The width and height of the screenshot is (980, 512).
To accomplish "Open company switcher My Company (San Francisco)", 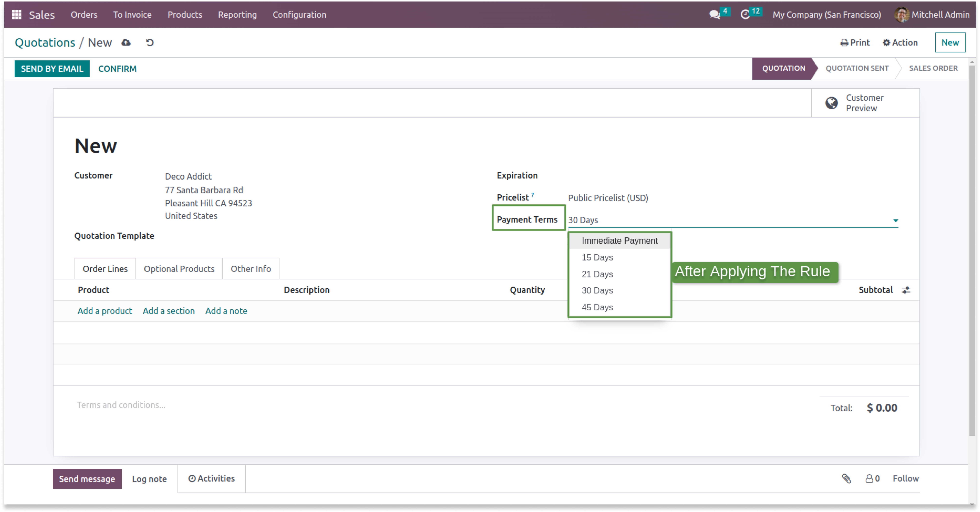I will pos(827,14).
